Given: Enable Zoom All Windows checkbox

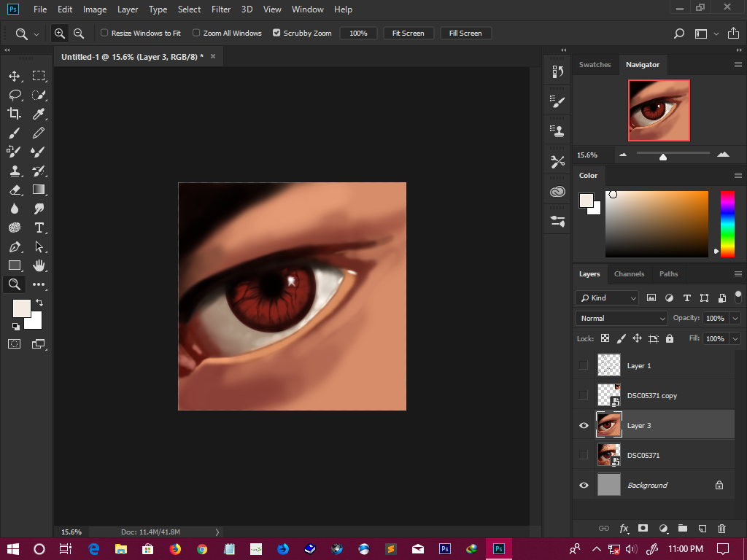Looking at the screenshot, I should 196,33.
